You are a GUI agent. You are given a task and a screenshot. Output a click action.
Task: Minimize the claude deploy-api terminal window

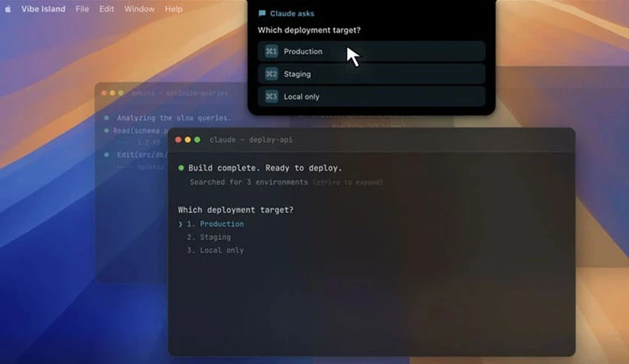(x=188, y=139)
